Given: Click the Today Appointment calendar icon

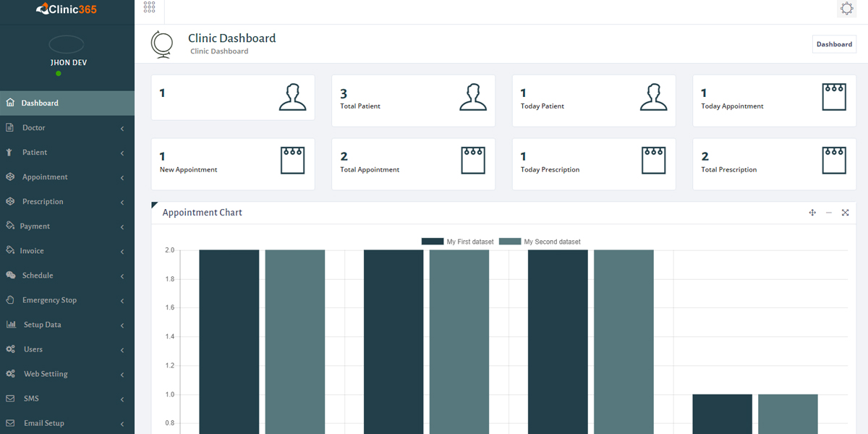Looking at the screenshot, I should 834,97.
